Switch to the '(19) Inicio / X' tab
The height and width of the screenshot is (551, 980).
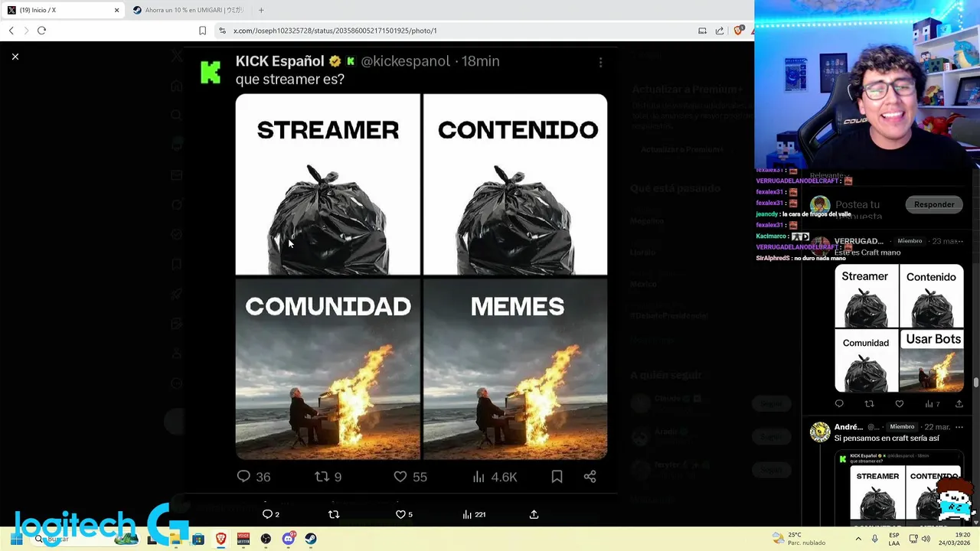tap(61, 10)
